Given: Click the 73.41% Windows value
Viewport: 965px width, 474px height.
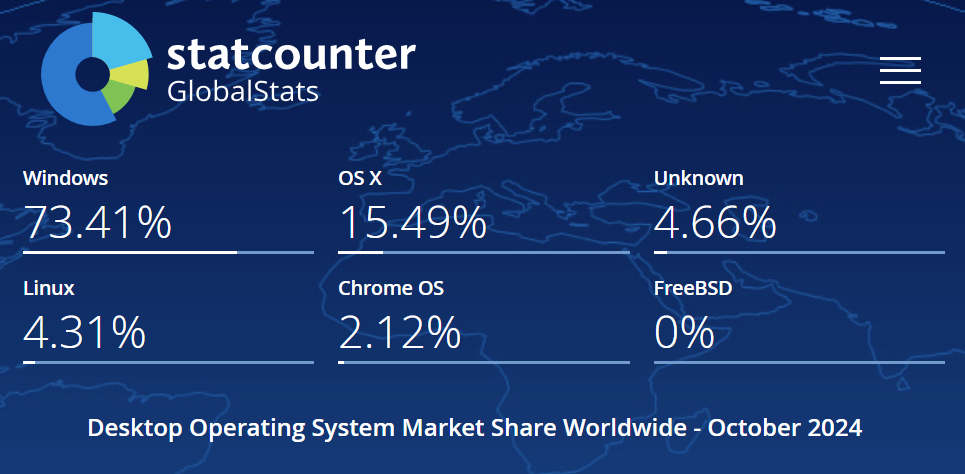Looking at the screenshot, I should [97, 223].
